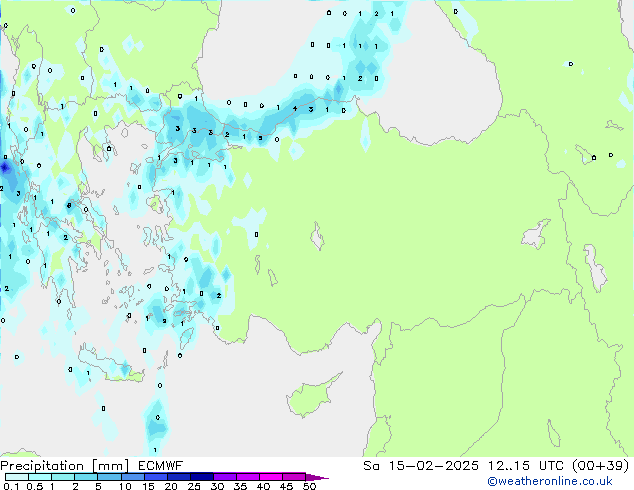Click the Precipitation [mm] ECMWF title
634x490 pixels.
(91, 466)
